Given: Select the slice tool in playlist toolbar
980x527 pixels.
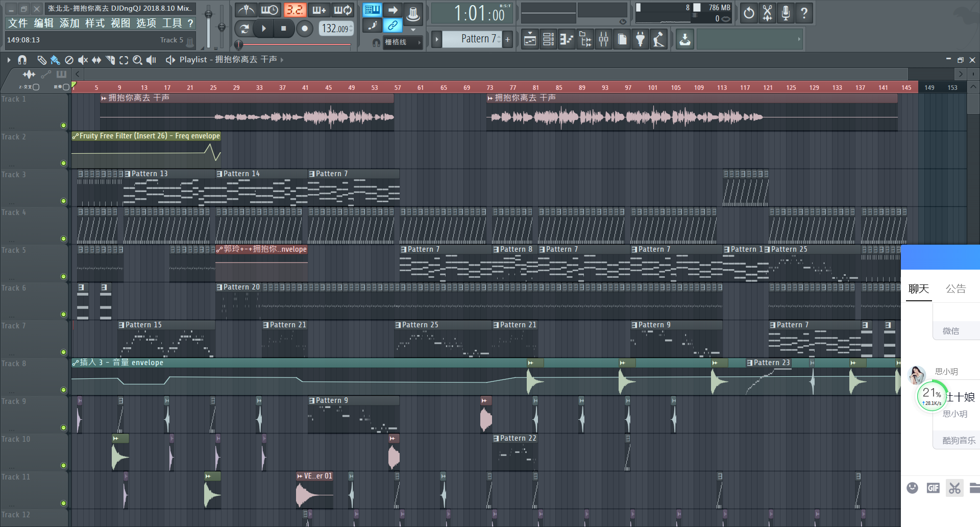Looking at the screenshot, I should tap(110, 60).
